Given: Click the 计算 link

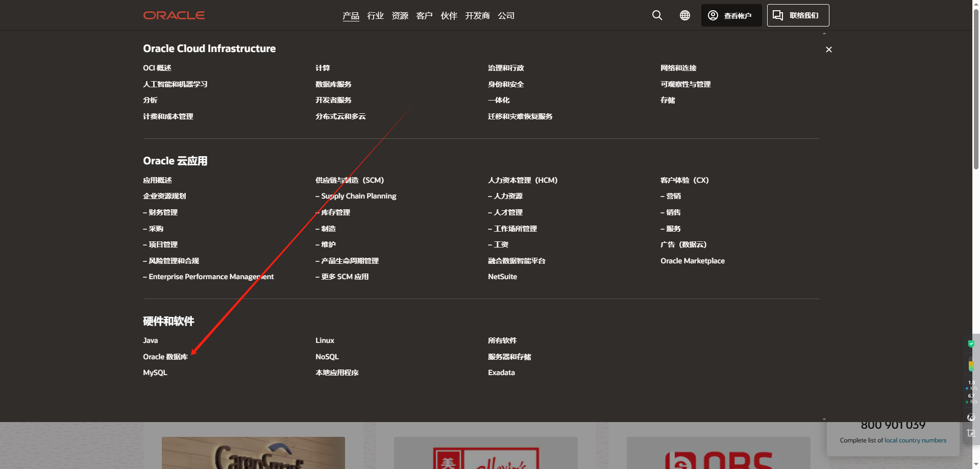Looking at the screenshot, I should point(323,68).
